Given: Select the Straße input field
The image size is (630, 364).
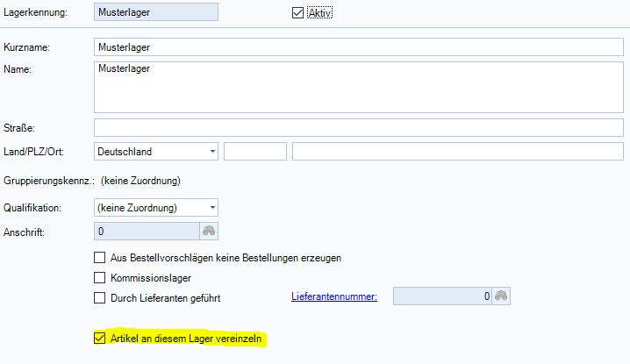Looking at the screenshot, I should 346,128.
